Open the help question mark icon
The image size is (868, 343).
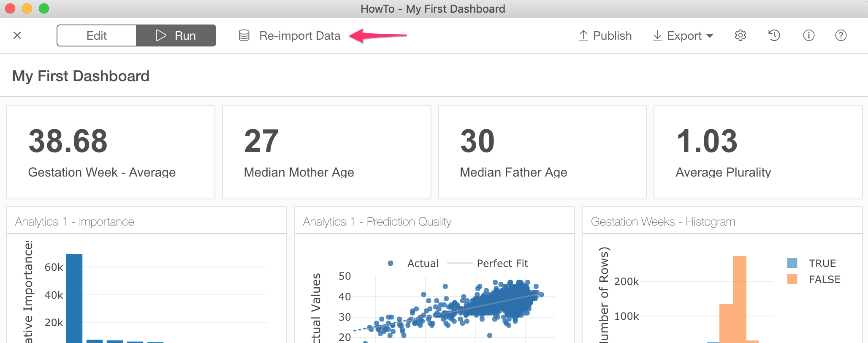(841, 35)
